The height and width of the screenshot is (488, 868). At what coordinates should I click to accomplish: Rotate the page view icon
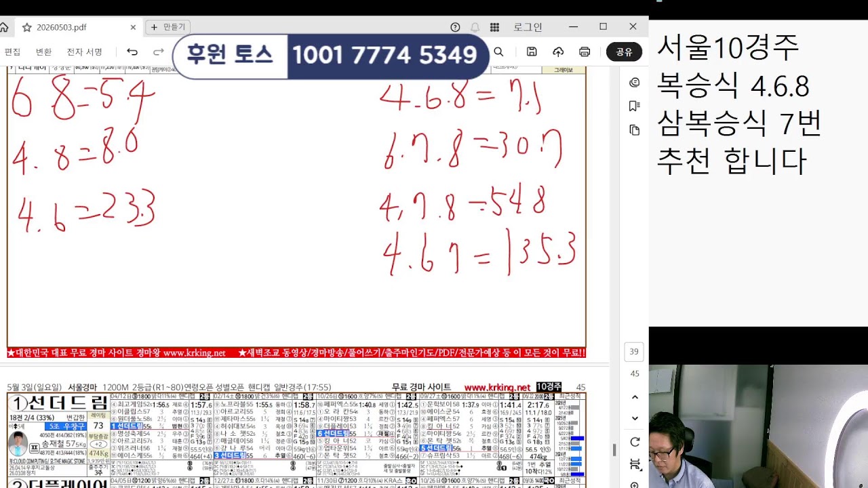pyautogui.click(x=635, y=442)
